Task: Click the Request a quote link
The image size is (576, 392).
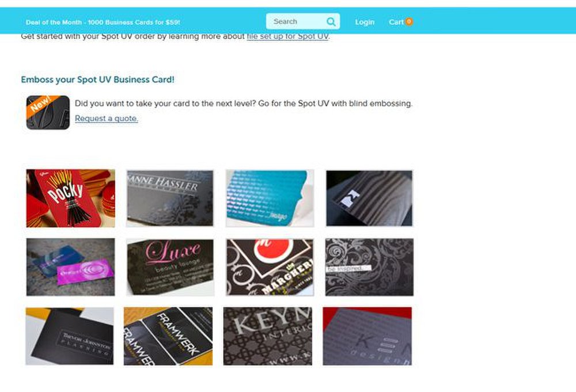Action: click(107, 119)
